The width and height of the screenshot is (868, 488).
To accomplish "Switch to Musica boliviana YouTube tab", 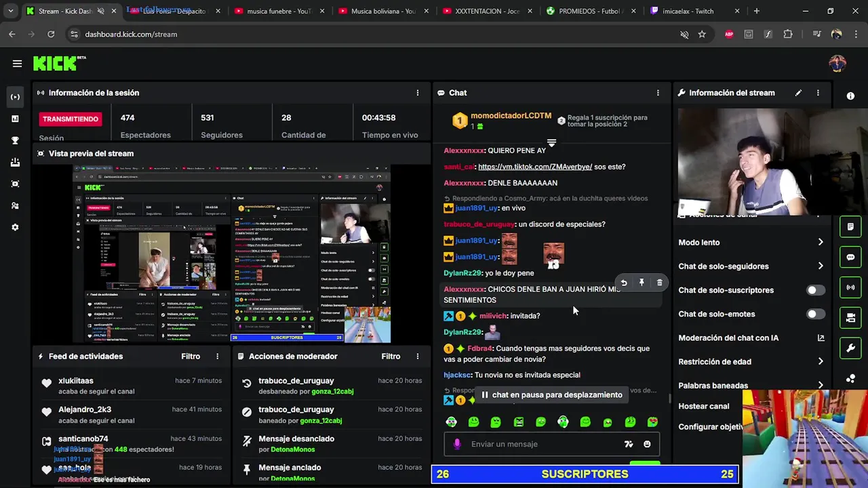I will point(382,12).
